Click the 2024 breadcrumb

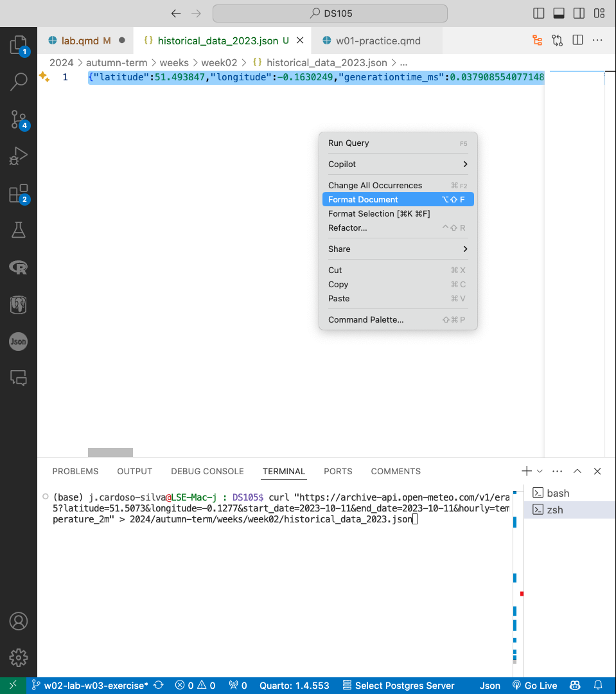pyautogui.click(x=62, y=63)
